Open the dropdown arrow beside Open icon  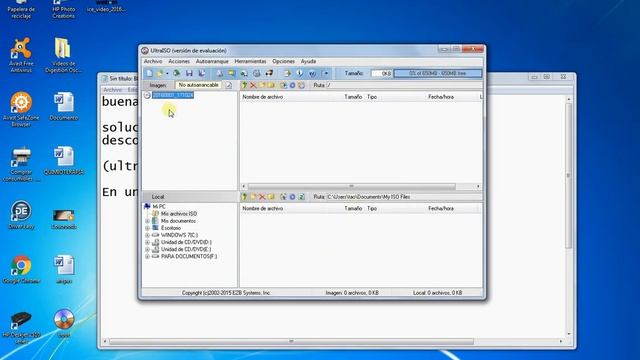point(167,73)
